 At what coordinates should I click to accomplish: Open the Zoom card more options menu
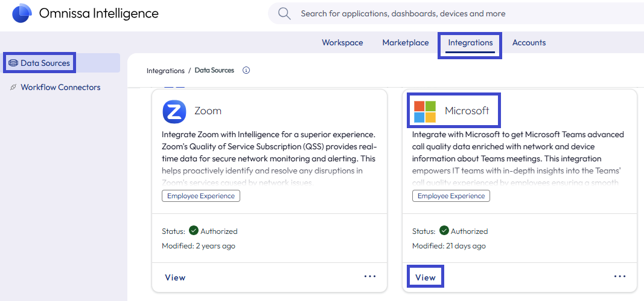pyautogui.click(x=370, y=276)
